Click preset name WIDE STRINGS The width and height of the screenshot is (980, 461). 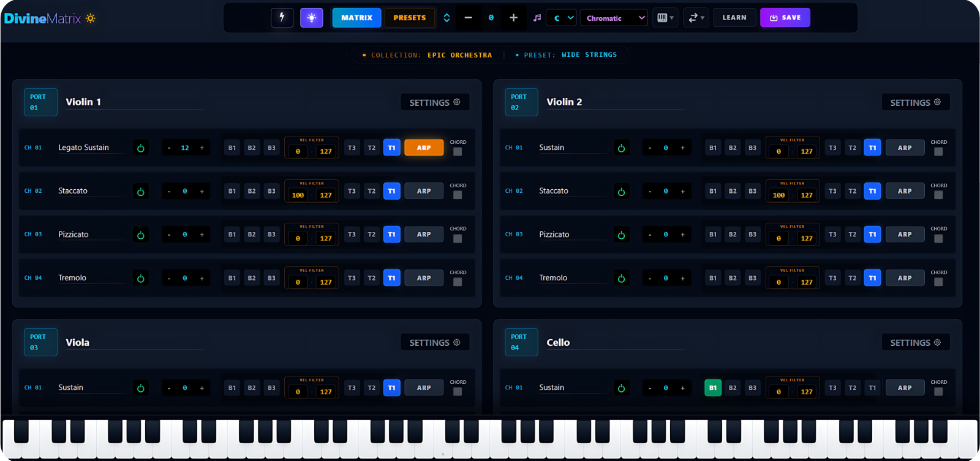tap(589, 55)
